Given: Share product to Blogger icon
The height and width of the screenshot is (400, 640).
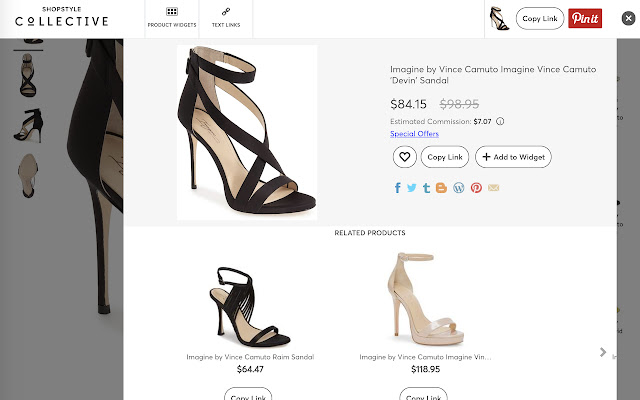Looking at the screenshot, I should point(441,188).
